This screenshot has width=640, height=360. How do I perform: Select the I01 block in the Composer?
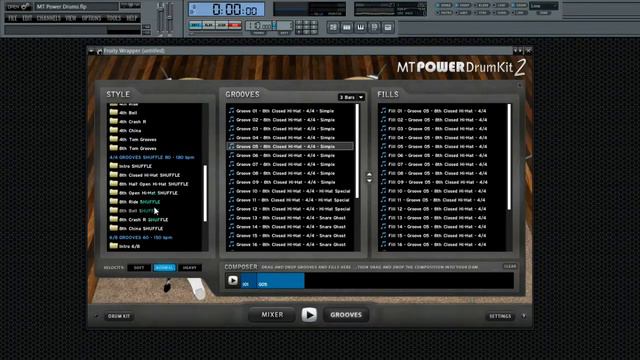coord(249,281)
